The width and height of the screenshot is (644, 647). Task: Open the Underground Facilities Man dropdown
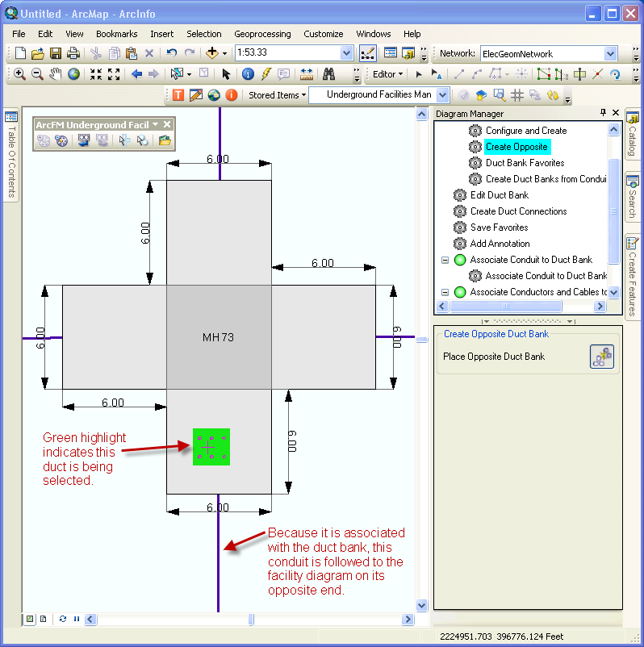click(443, 95)
